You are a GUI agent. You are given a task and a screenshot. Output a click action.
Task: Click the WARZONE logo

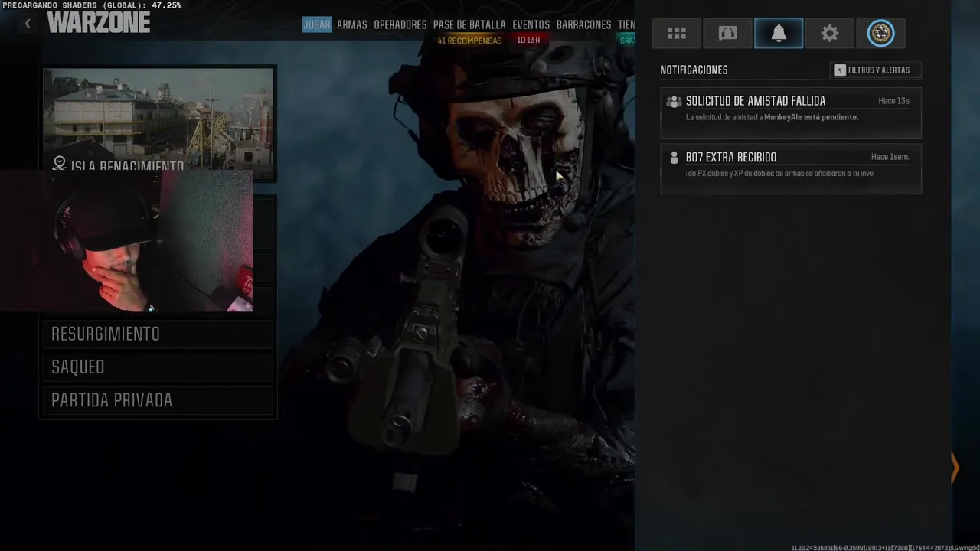pyautogui.click(x=99, y=23)
